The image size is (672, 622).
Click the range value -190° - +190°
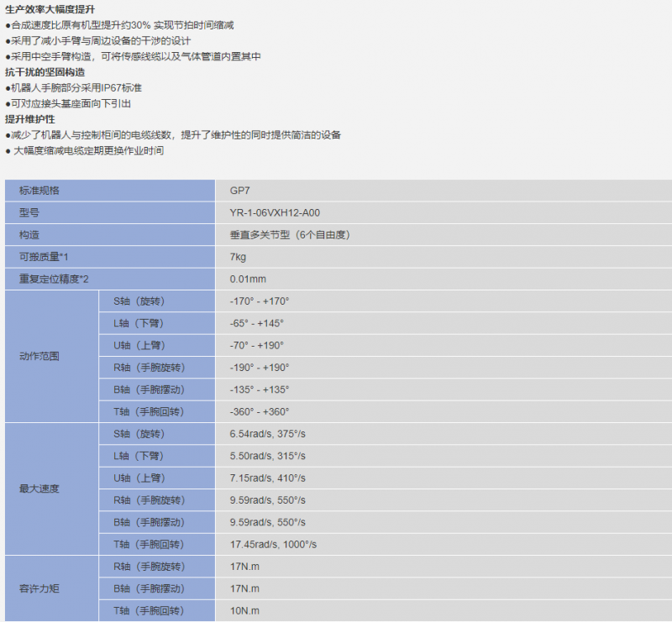coord(260,368)
